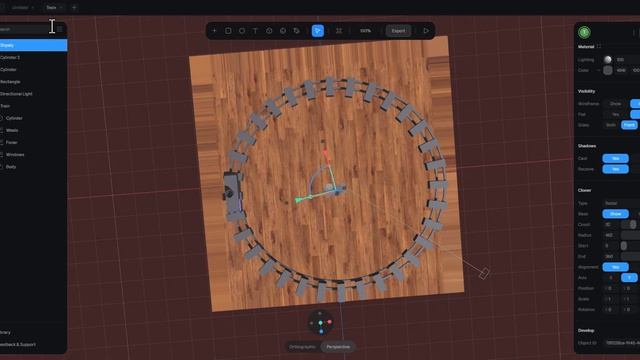The height and width of the screenshot is (360, 640).
Task: Set Sides to Both
Action: pyautogui.click(x=611, y=125)
